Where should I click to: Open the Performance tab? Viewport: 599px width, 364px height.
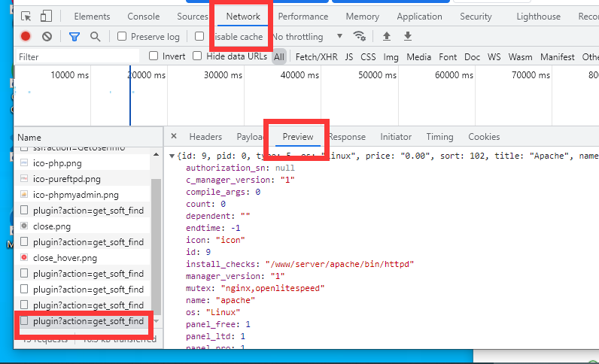coord(303,17)
